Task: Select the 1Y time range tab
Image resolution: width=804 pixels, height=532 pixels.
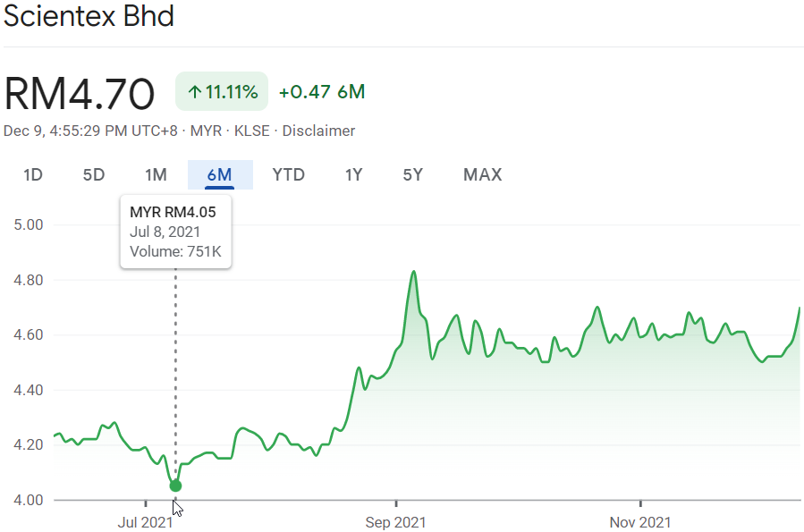Action: (354, 174)
